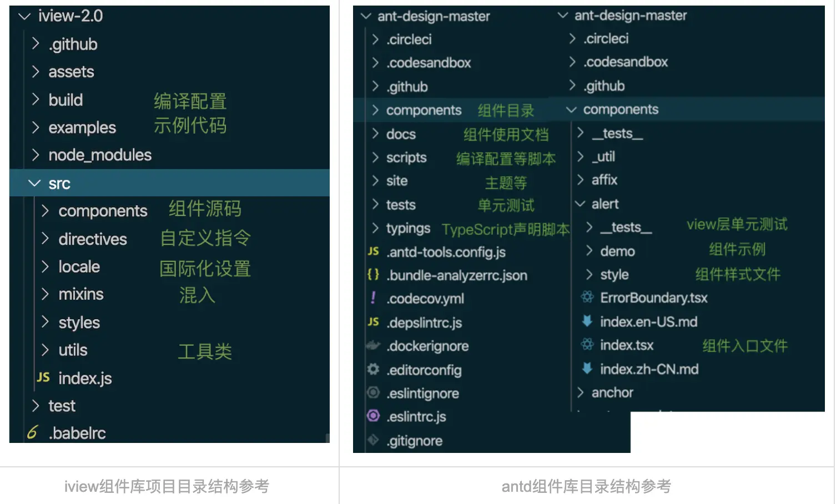The width and height of the screenshot is (836, 504).
Task: Collapse the expanded alert folder chevron
Action: tap(580, 204)
